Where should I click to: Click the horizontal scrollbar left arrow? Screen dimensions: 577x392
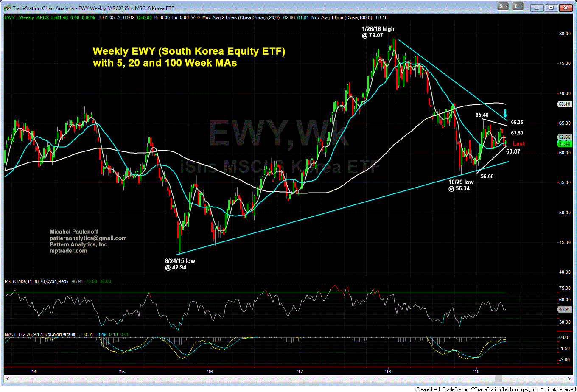(7, 378)
